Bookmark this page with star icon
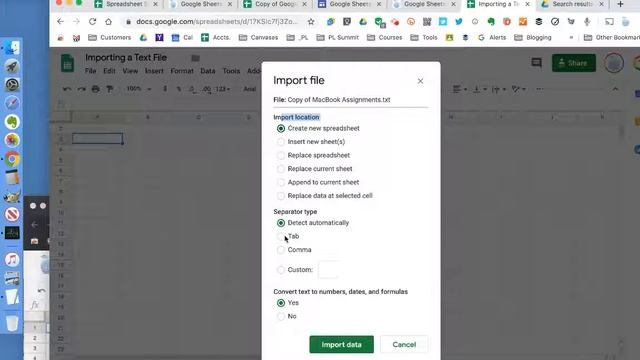This screenshot has height=360, width=640. pos(311,22)
